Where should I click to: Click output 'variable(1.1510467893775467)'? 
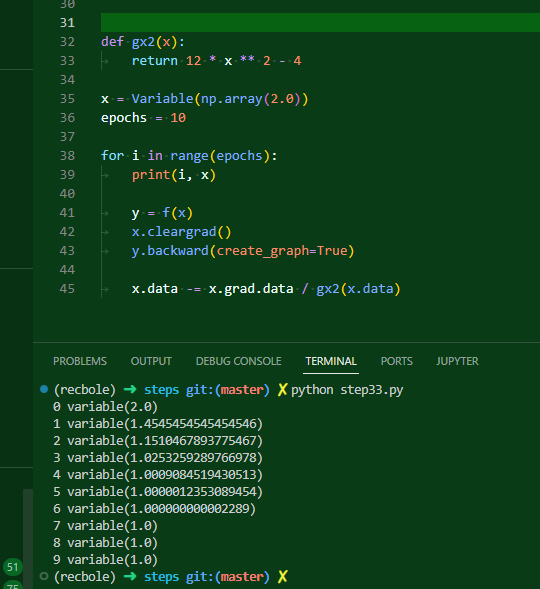pos(165,441)
